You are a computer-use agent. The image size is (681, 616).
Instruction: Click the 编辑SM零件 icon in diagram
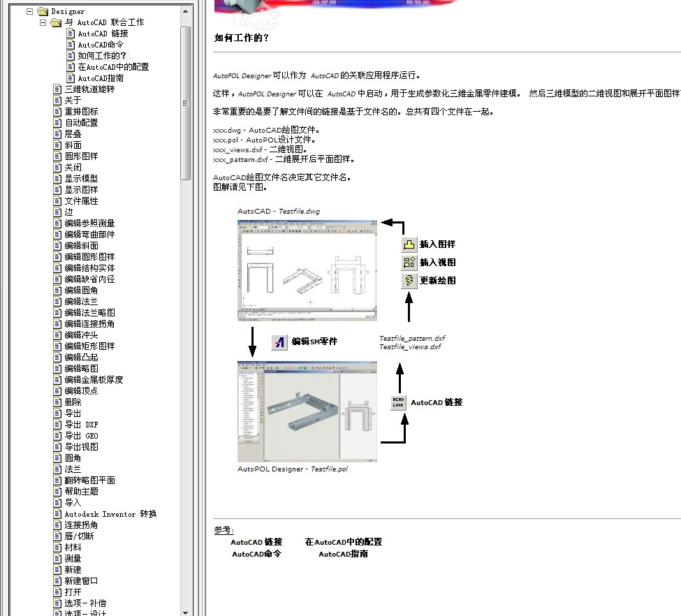coord(279,342)
